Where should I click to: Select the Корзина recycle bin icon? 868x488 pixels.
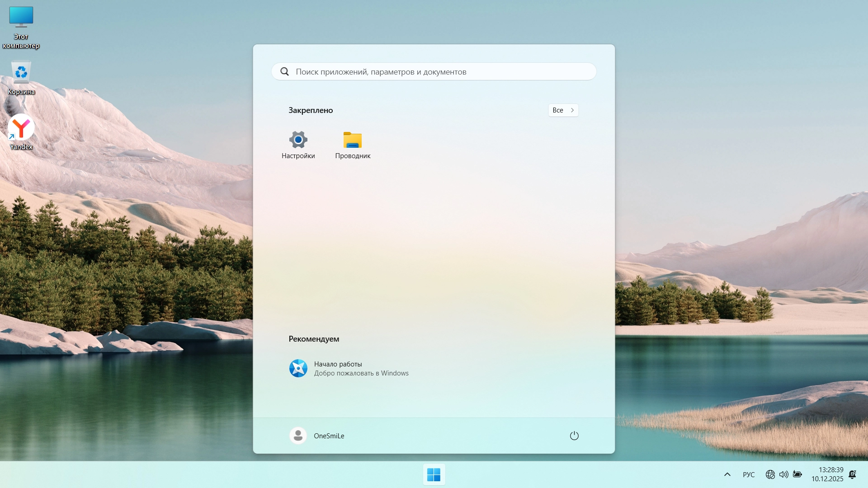click(21, 78)
